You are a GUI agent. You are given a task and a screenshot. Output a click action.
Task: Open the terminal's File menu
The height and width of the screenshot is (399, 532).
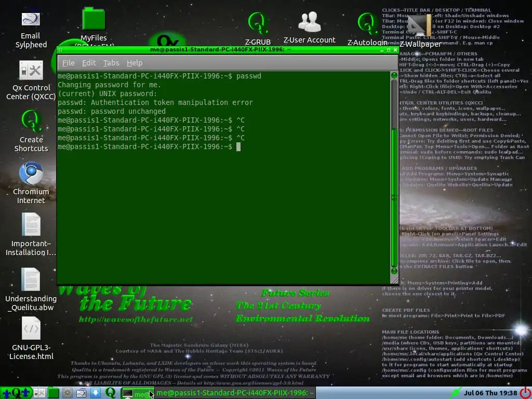[68, 63]
